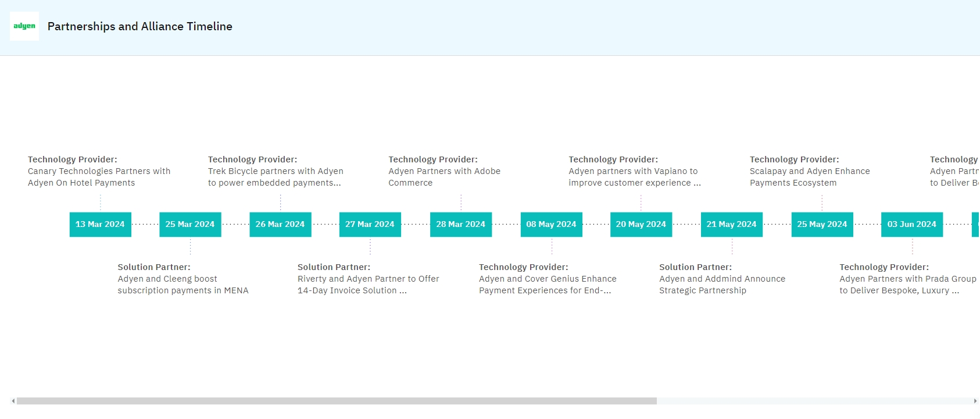The image size is (980, 419).
Task: Open Canary Technologies hotel payments entry
Action: point(99,177)
